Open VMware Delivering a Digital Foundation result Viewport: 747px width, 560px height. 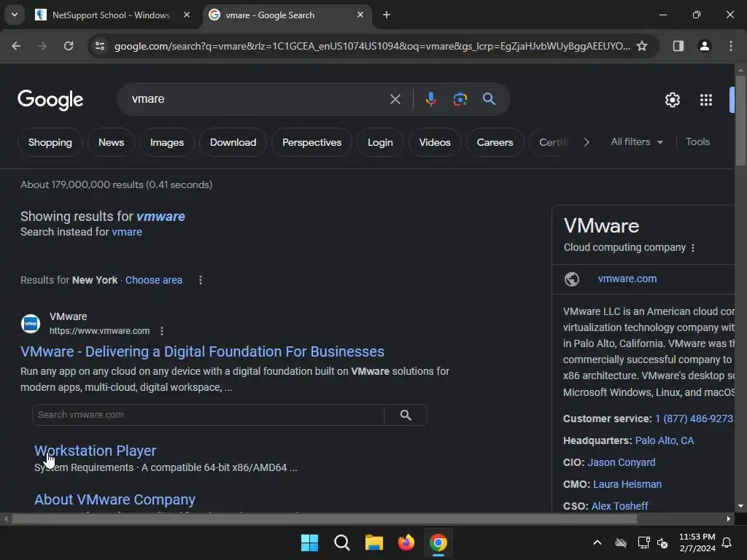(x=203, y=351)
